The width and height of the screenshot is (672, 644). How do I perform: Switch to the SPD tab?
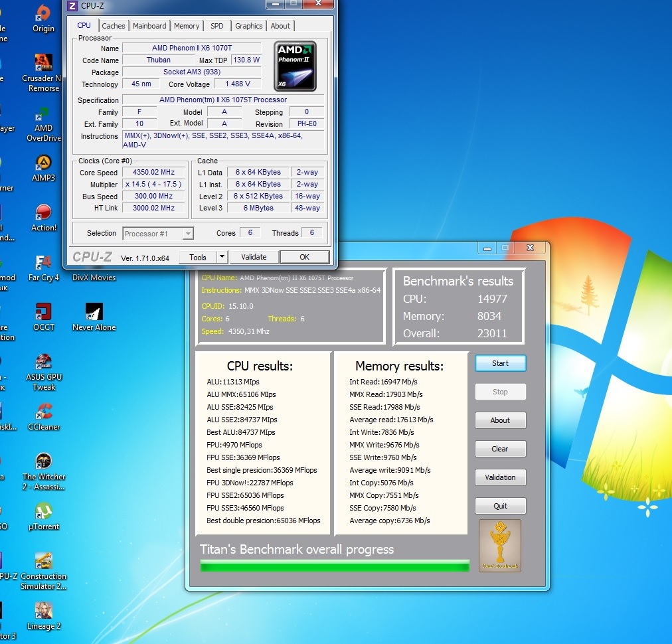tap(217, 26)
